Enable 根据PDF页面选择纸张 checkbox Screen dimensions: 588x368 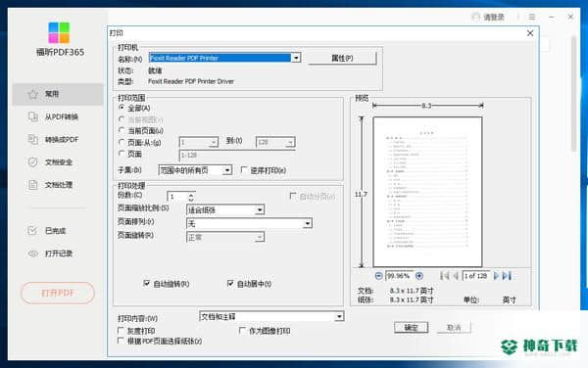pos(121,341)
